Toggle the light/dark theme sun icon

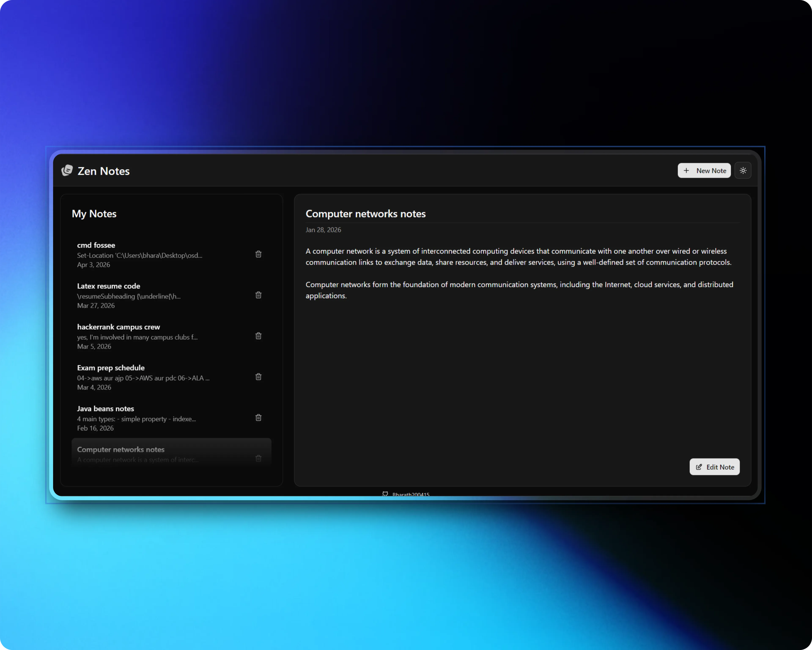click(743, 171)
